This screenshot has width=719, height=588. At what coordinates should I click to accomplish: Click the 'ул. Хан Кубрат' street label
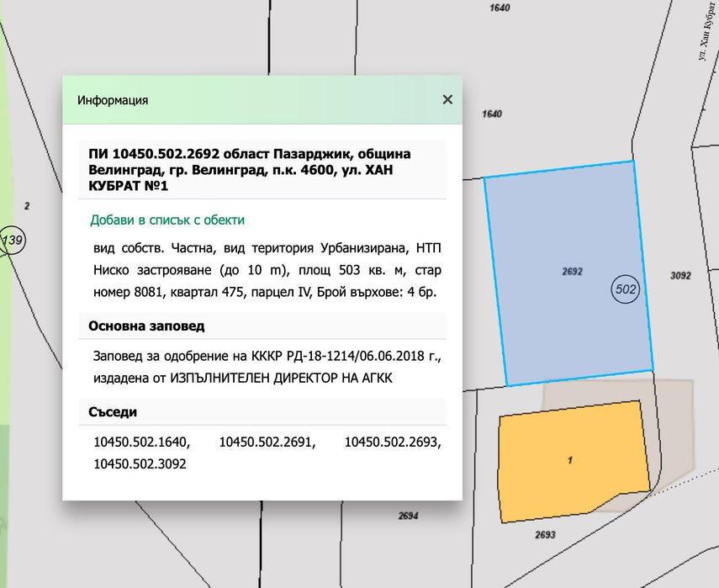(706, 29)
